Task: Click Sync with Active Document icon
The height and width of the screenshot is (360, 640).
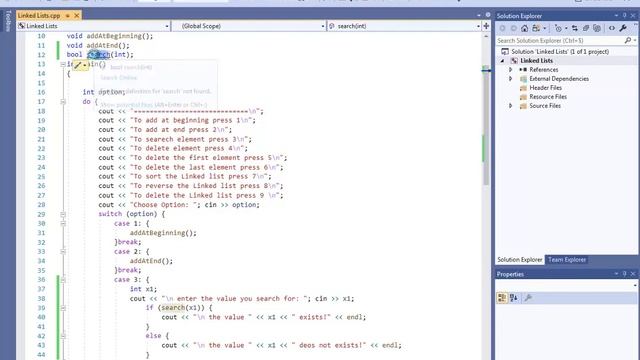Action: click(x=575, y=28)
